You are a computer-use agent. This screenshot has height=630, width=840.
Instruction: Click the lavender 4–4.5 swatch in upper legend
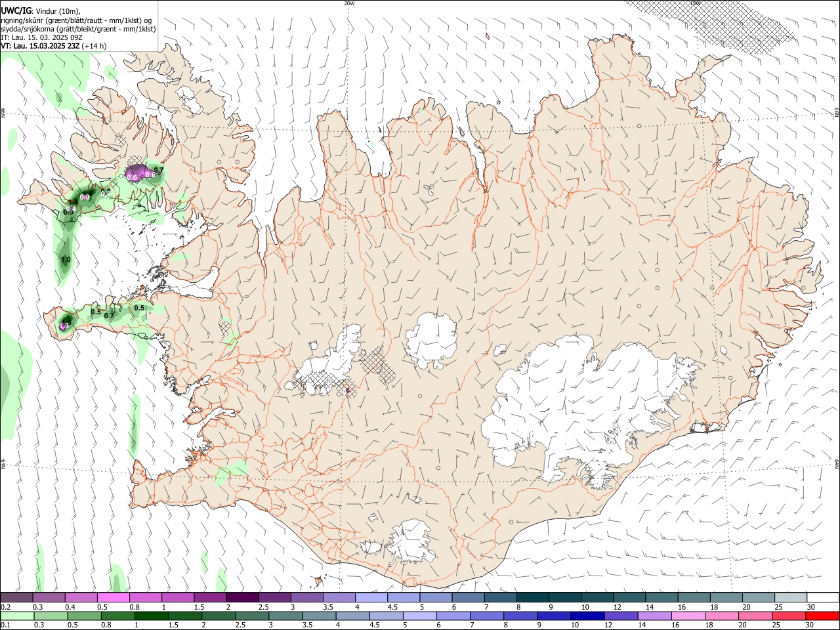point(371,597)
